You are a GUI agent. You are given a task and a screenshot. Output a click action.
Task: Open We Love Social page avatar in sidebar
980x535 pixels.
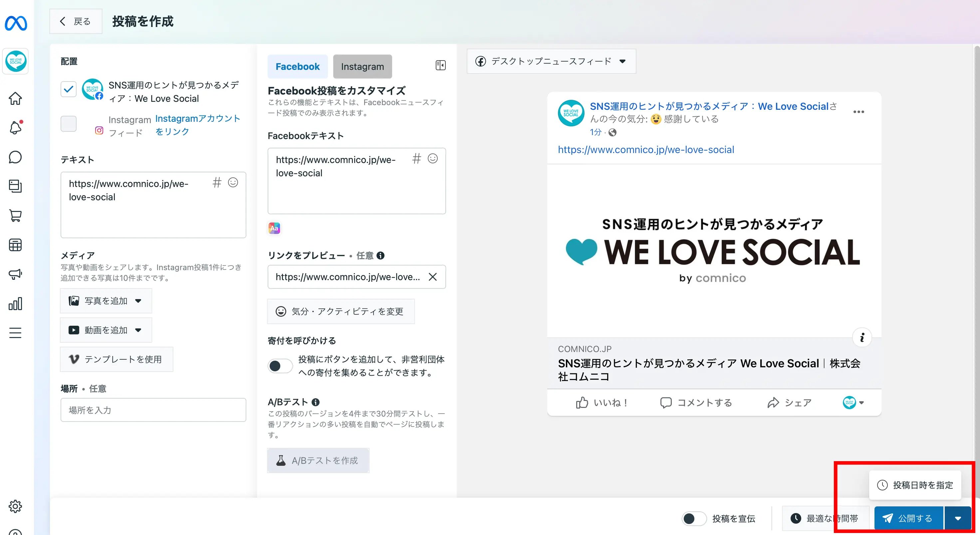pos(16,61)
